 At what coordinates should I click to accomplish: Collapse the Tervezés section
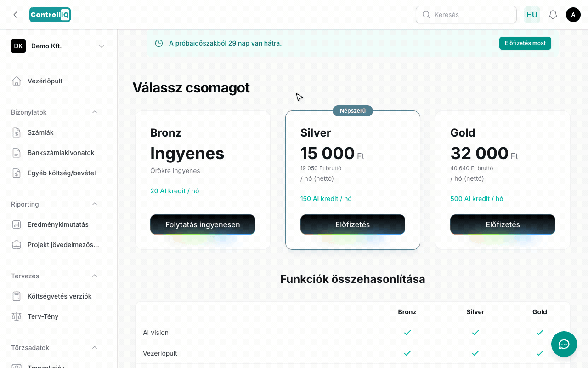[95, 276]
